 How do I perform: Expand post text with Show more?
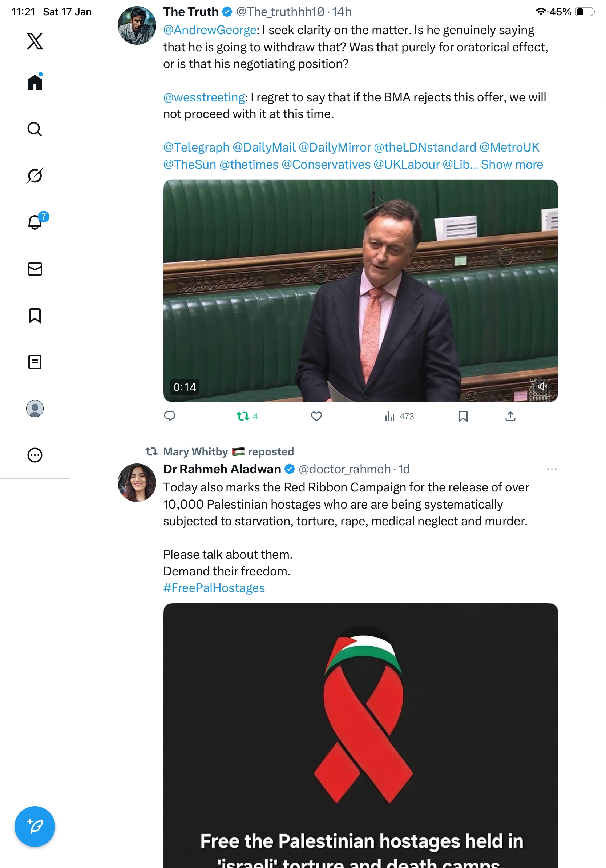click(x=512, y=164)
